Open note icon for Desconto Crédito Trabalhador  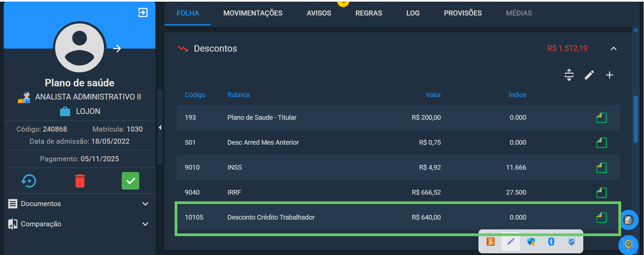[602, 218]
